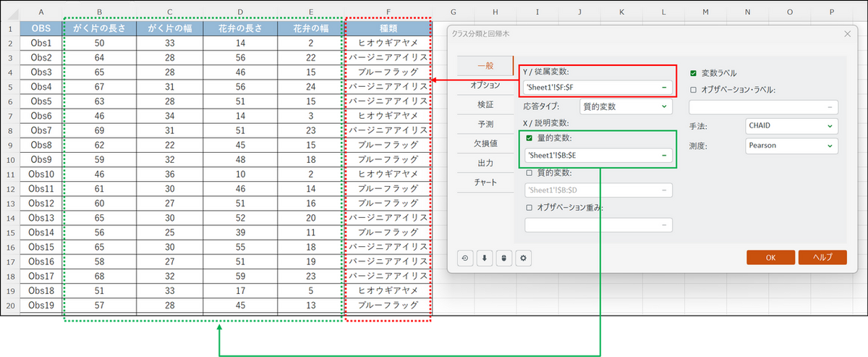Screen dimensions: 868x357
Task: Close the クラス分類と回帰木 dialog
Action: pyautogui.click(x=847, y=33)
